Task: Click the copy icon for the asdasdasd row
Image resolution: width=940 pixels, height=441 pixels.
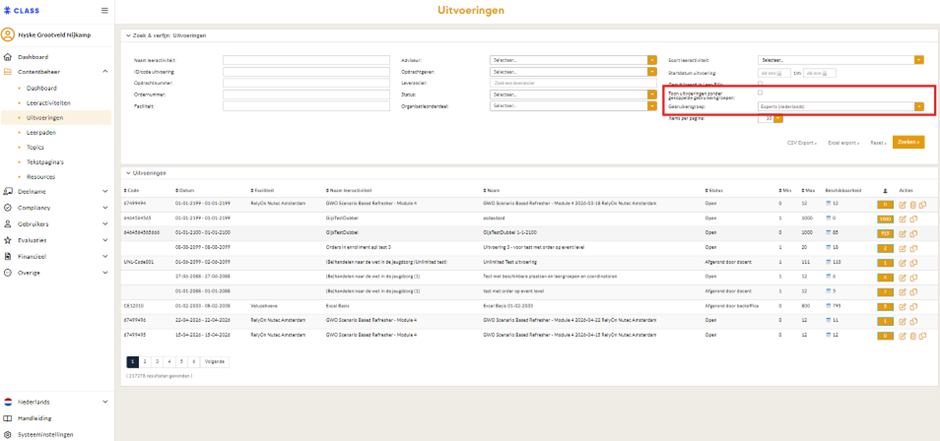Action: (912, 218)
